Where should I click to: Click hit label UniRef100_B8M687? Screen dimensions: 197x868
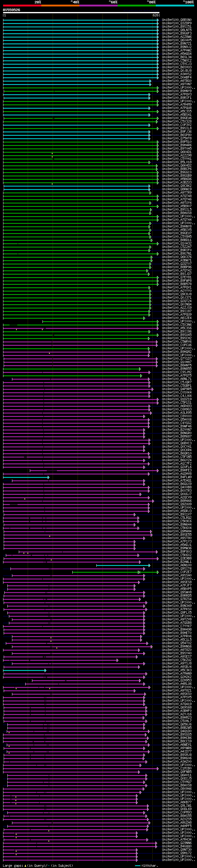177,436
